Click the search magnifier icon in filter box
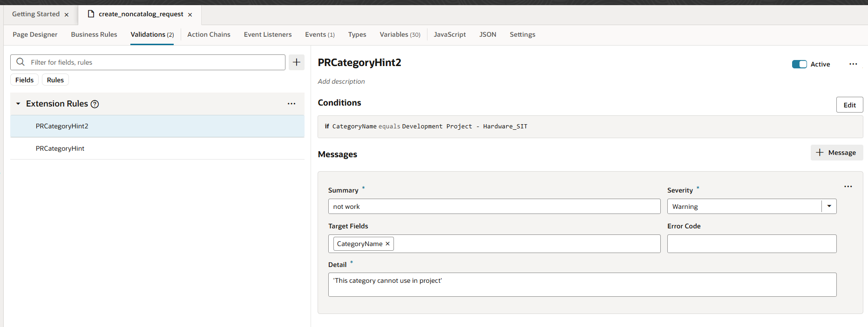The width and height of the screenshot is (868, 327). pos(20,62)
